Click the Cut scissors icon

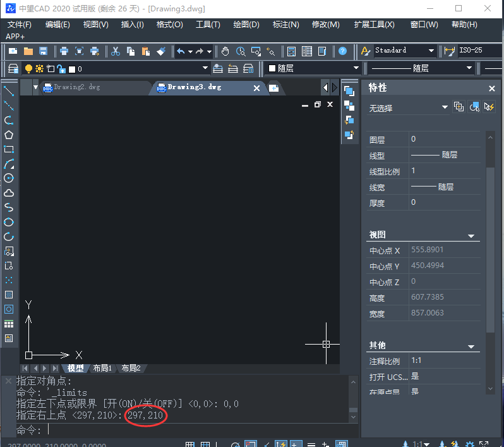(116, 51)
